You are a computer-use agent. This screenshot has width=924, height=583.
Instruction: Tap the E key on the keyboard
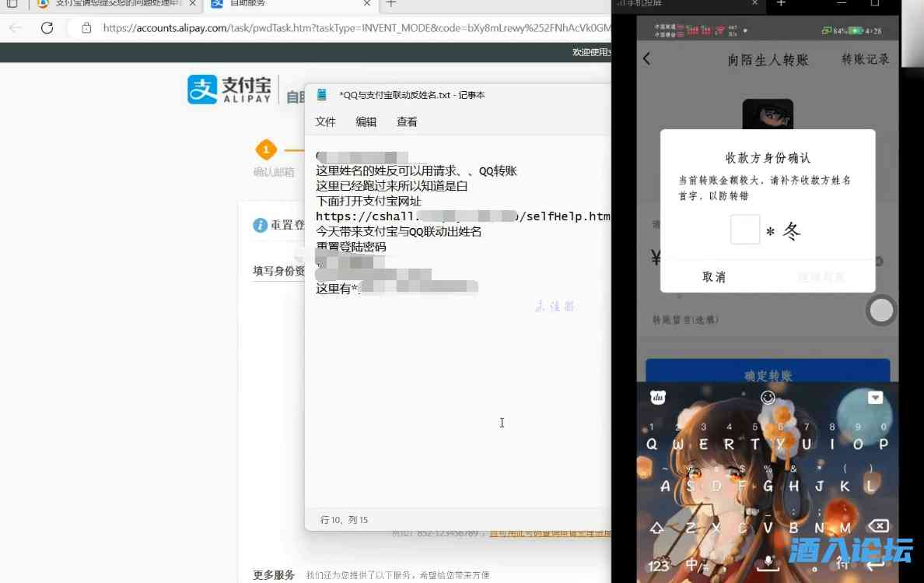[x=703, y=444]
